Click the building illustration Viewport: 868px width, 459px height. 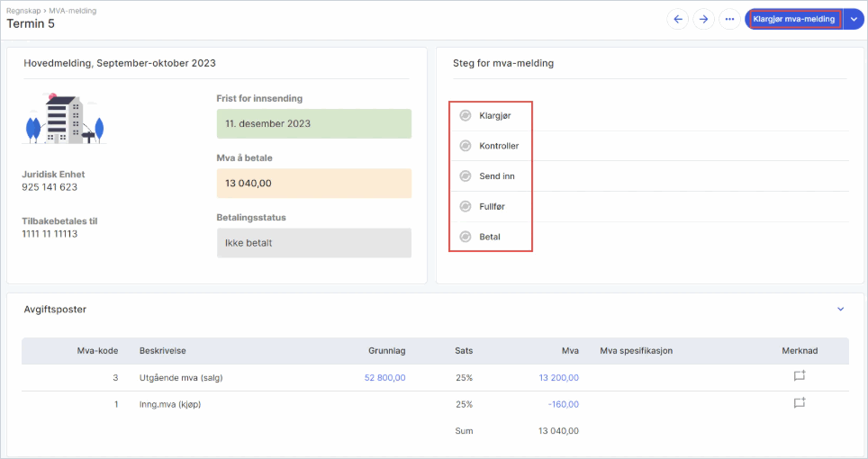click(x=64, y=118)
